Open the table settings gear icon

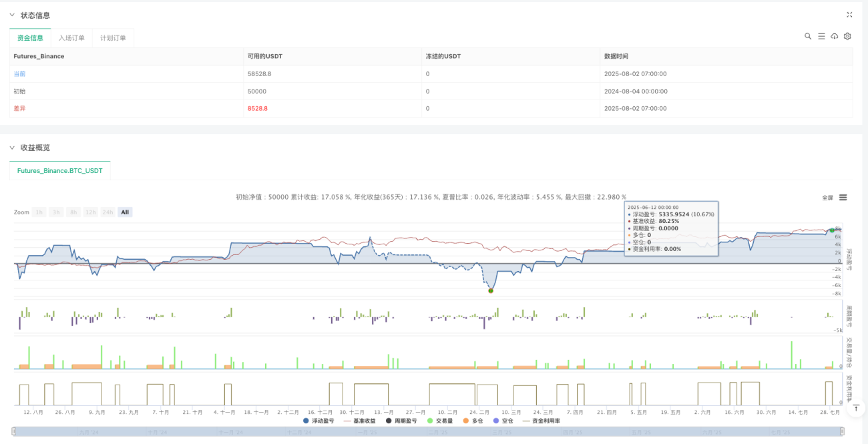pos(847,36)
